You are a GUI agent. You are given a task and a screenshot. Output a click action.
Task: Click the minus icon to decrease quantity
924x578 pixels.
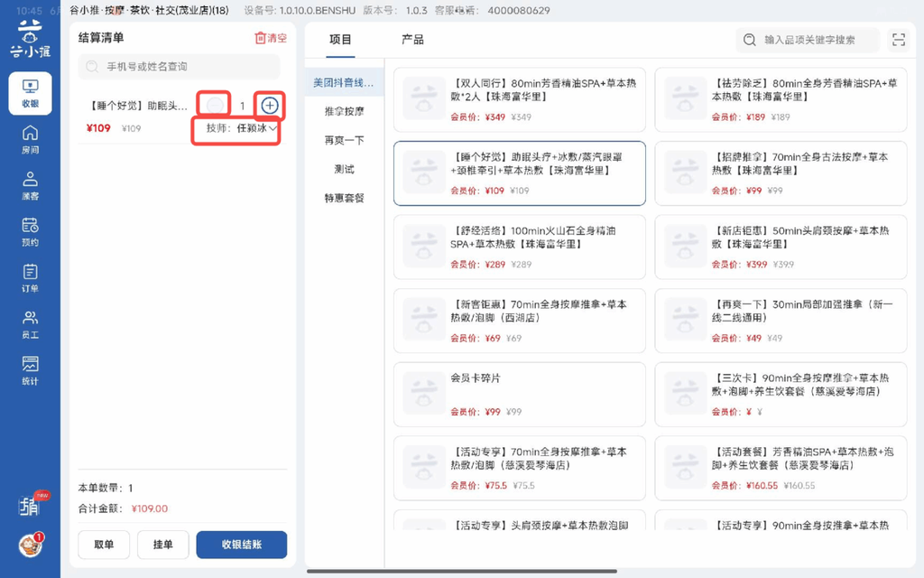pyautogui.click(x=215, y=106)
